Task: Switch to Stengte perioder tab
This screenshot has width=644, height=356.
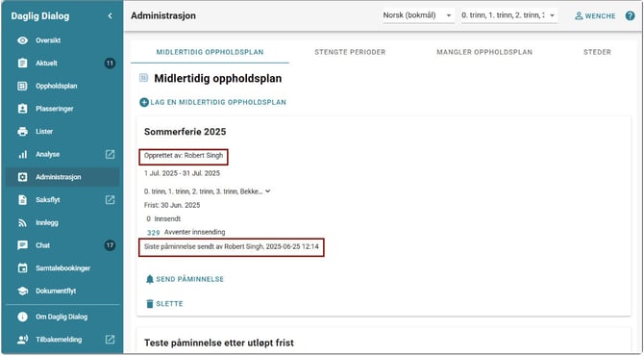Action: [x=350, y=52]
